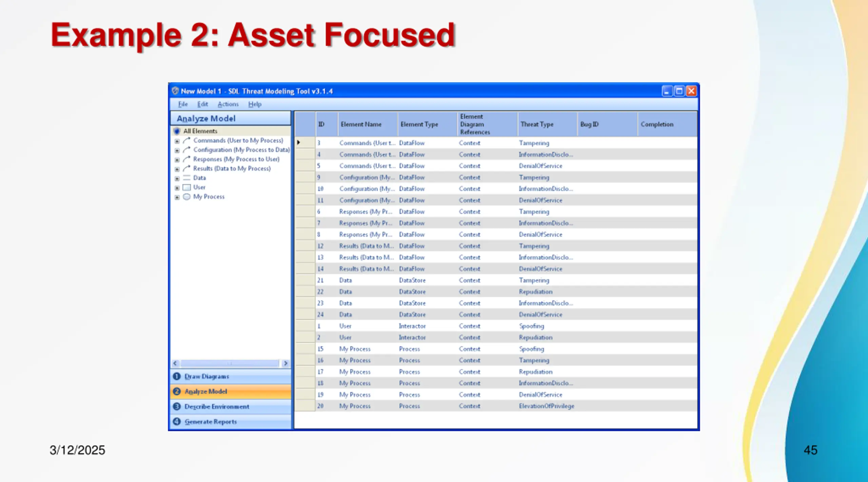Click the step 1 number icon
This screenshot has height=482, width=868.
pos(177,377)
